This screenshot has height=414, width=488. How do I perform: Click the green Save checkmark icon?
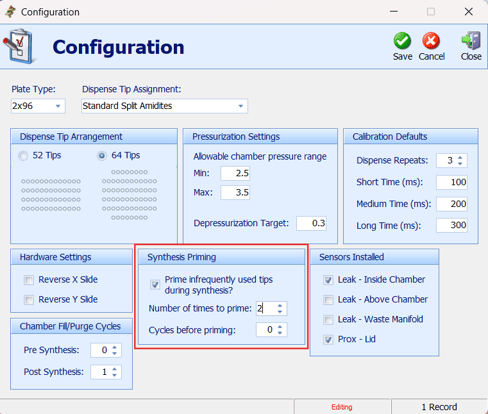pos(402,41)
